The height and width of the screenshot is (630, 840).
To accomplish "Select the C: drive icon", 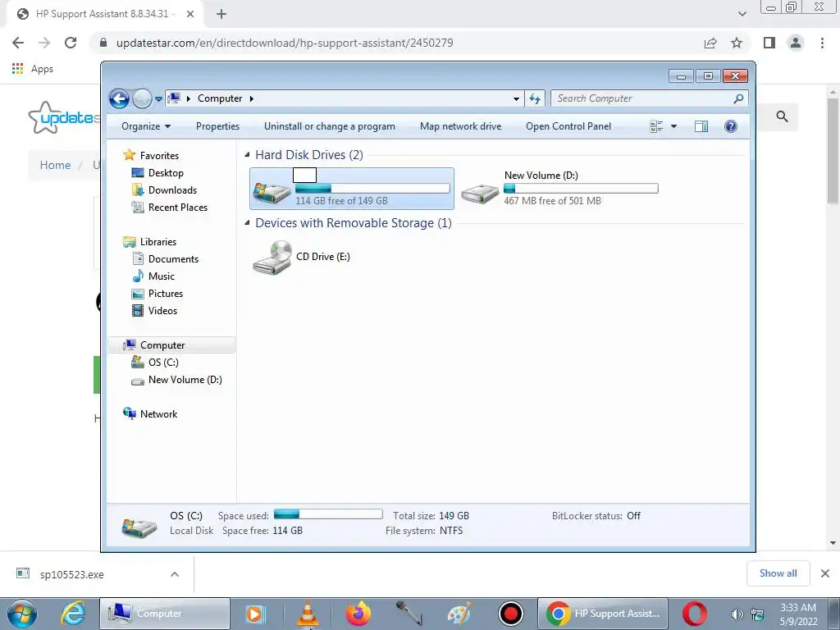I will [x=272, y=191].
